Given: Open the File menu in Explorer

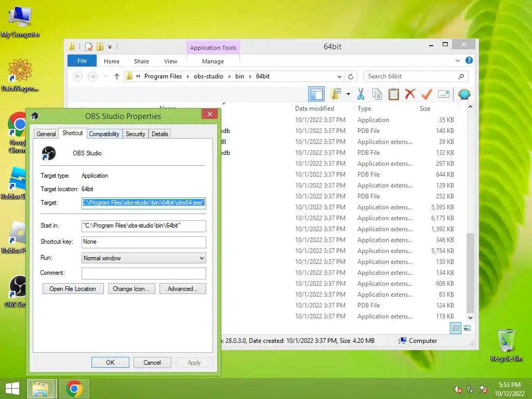Looking at the screenshot, I should [82, 61].
